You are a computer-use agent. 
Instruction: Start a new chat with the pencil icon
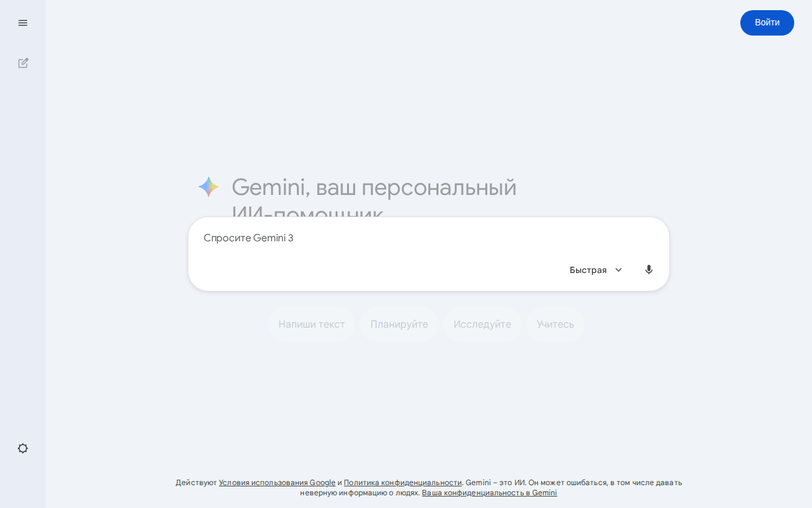(23, 63)
